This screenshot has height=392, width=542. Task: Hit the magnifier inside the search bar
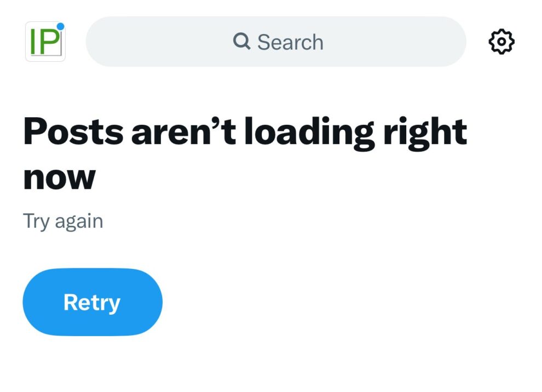pyautogui.click(x=242, y=42)
